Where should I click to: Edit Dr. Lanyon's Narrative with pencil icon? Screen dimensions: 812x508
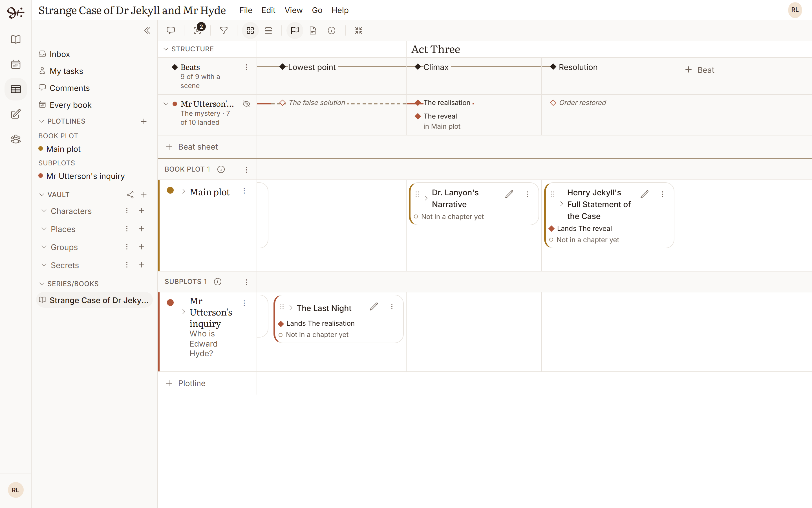click(509, 194)
